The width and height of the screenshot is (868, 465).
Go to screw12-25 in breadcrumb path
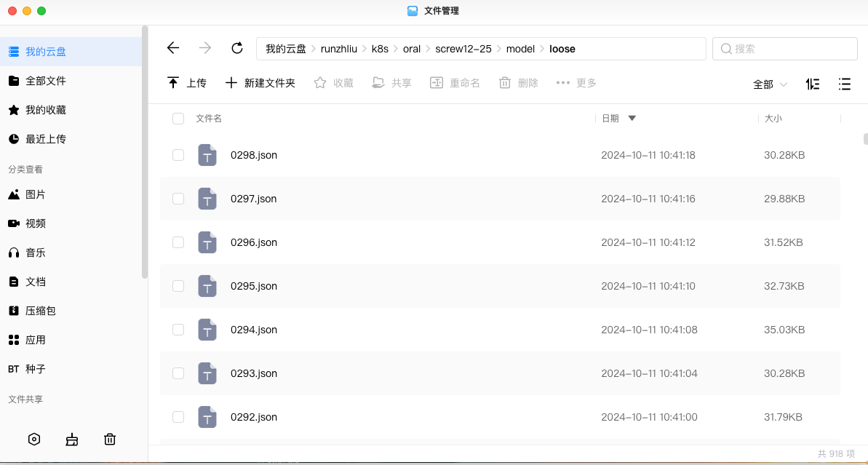coord(463,49)
